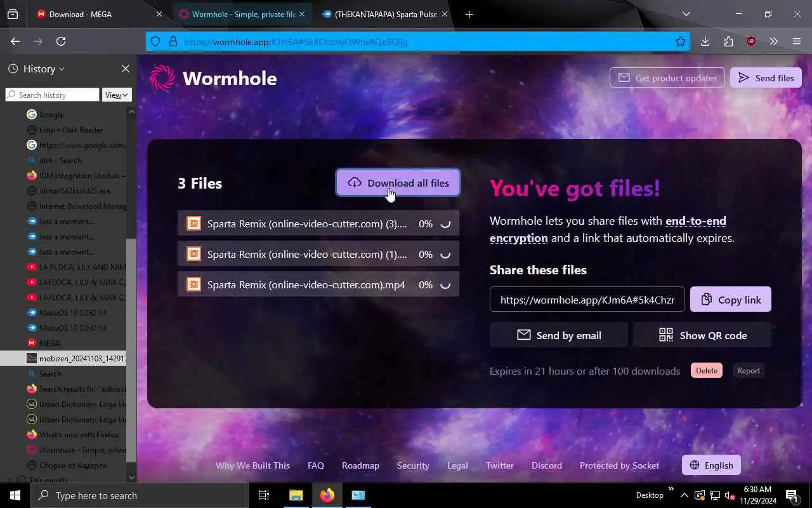The height and width of the screenshot is (508, 812).
Task: Expand This month history folder
Action: point(9,480)
